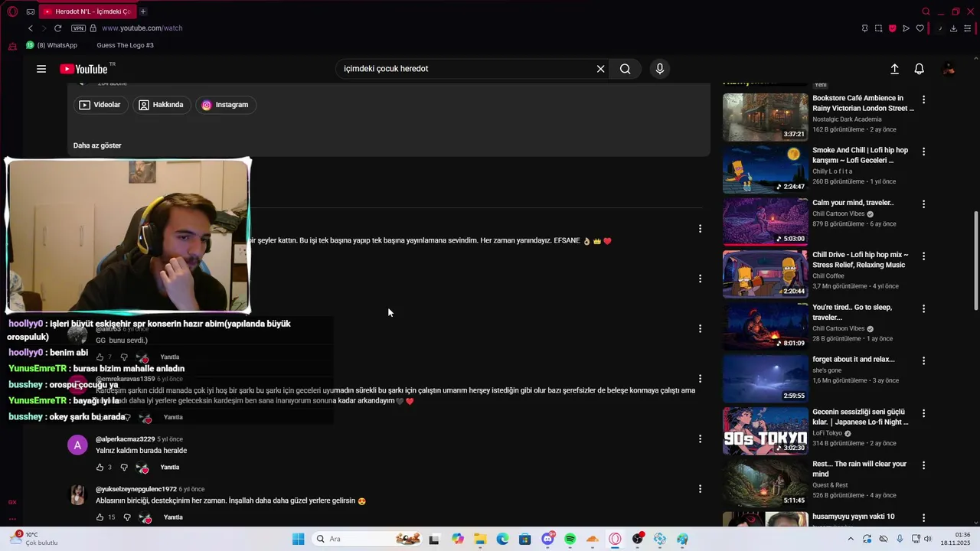Open alperkacmaz3229 channel avatar
Image resolution: width=980 pixels, height=551 pixels.
click(x=78, y=445)
